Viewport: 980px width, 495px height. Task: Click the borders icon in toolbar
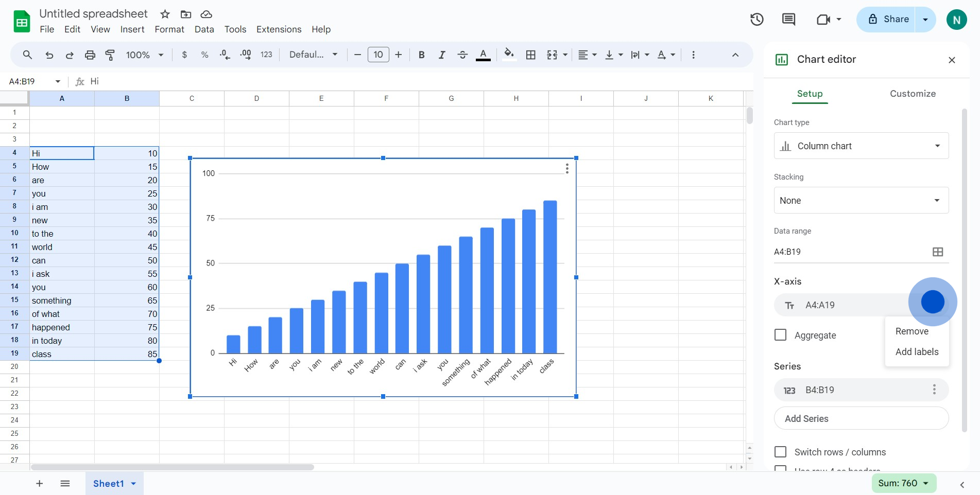[x=530, y=55]
